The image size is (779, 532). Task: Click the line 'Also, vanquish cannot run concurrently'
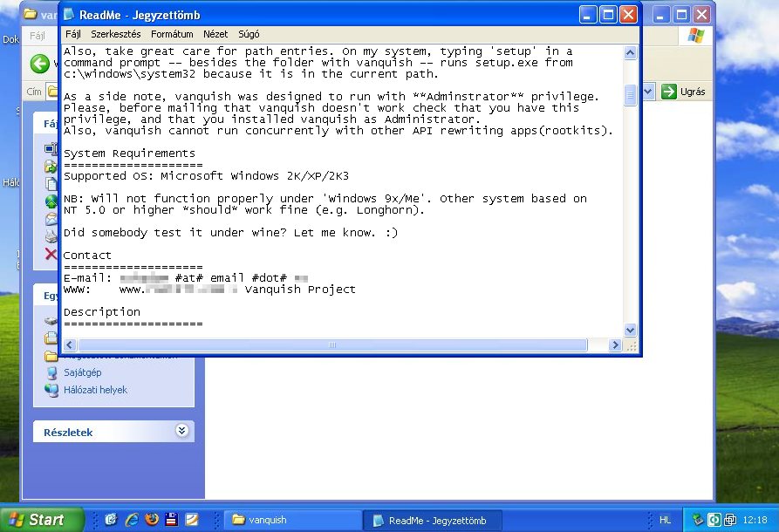(338, 131)
